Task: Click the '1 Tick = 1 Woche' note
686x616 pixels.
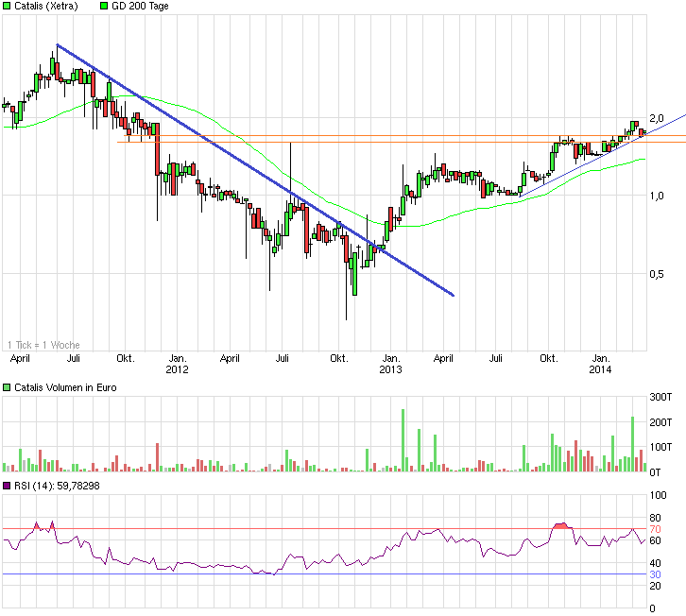Action: [x=43, y=345]
